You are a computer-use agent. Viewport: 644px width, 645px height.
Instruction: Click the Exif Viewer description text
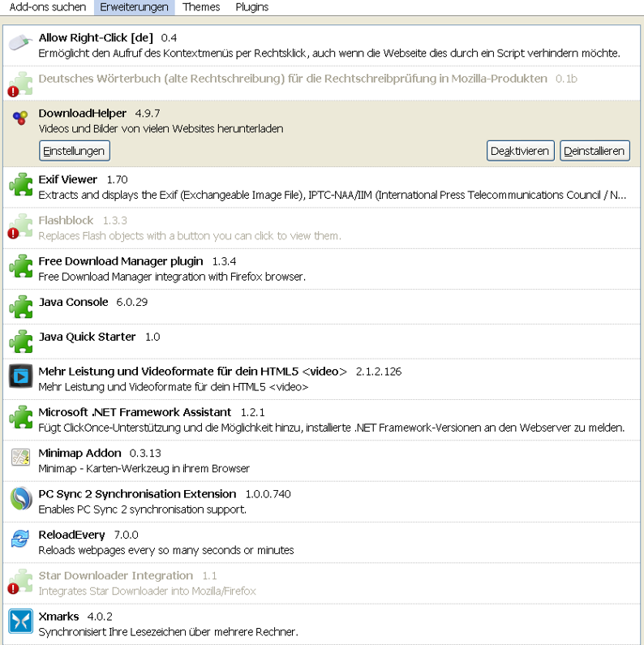333,195
